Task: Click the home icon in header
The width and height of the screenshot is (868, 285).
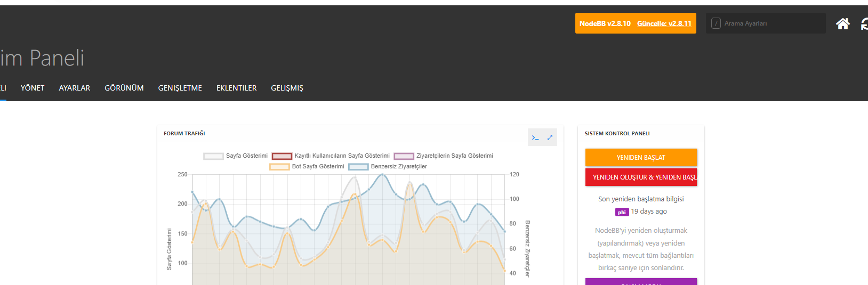Action: click(x=842, y=23)
